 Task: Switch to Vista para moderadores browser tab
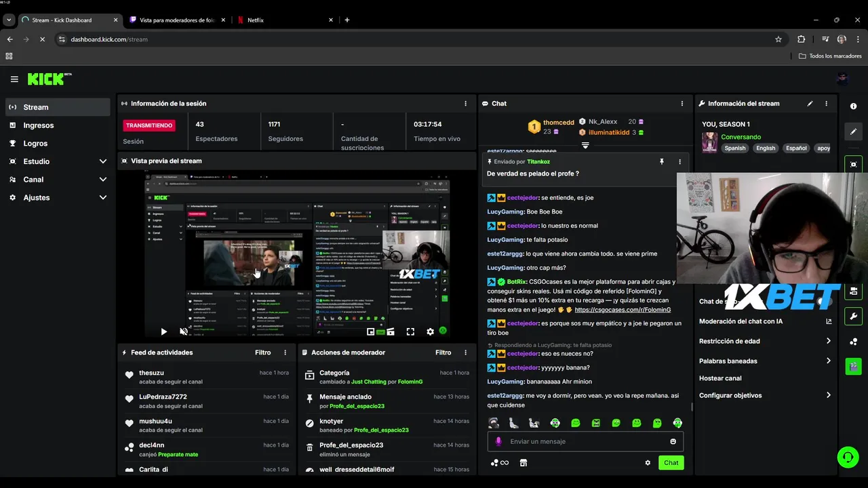[177, 20]
